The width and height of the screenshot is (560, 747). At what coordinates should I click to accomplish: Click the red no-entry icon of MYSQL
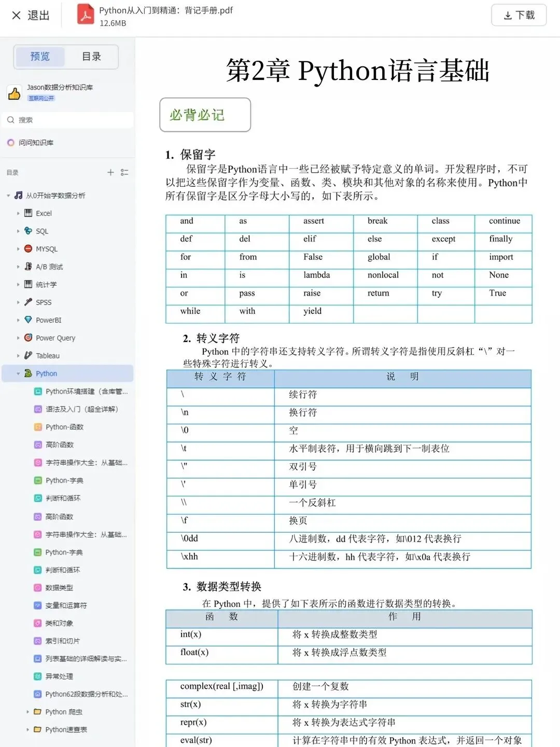(x=29, y=248)
